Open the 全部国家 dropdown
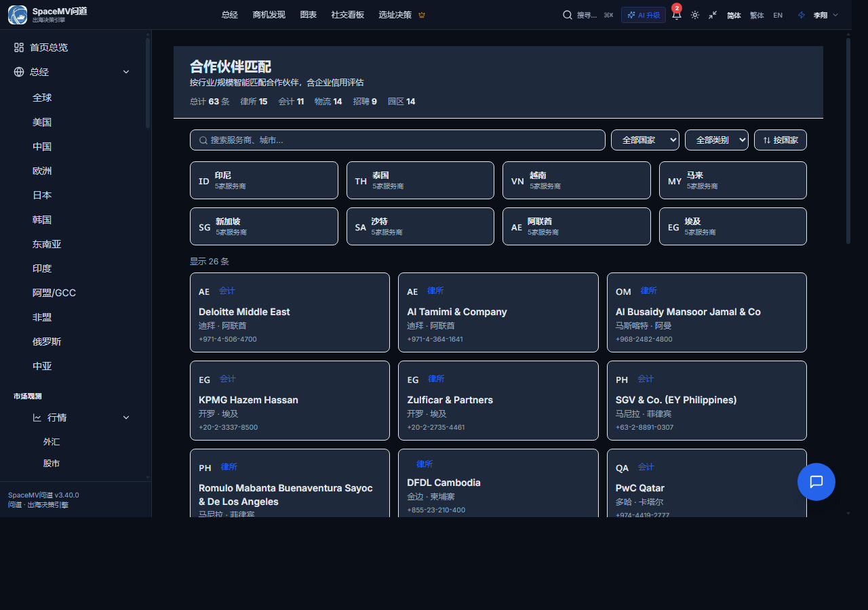 [645, 140]
